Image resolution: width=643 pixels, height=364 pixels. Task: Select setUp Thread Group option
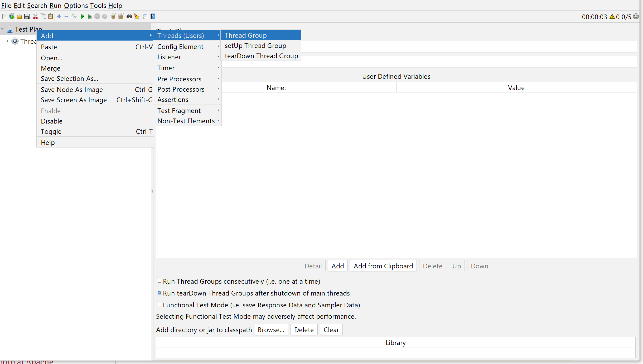[x=261, y=46]
